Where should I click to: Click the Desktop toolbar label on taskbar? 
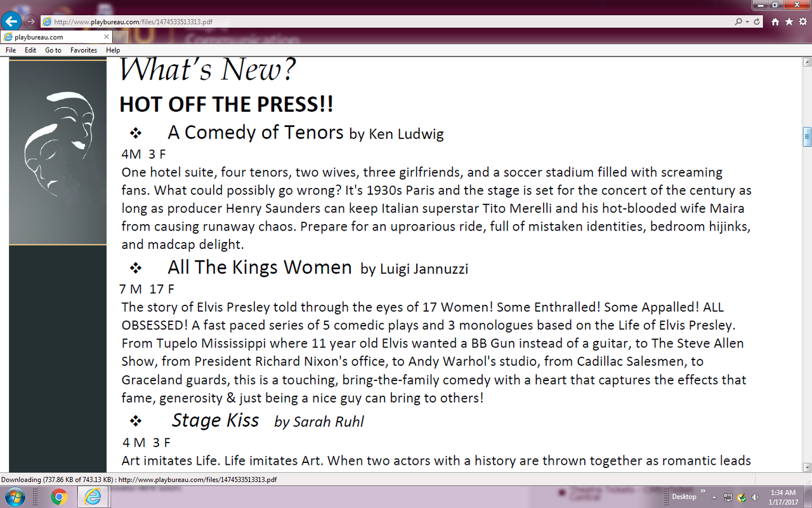[684, 497]
